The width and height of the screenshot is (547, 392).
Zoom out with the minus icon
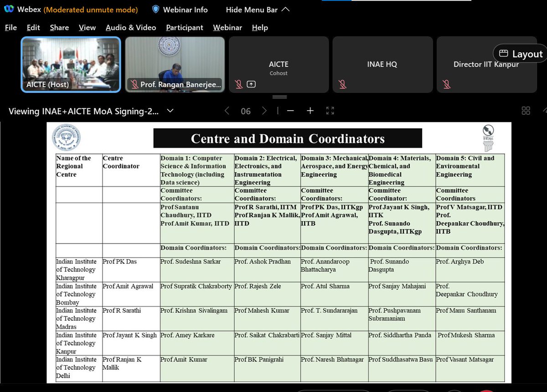click(x=290, y=111)
